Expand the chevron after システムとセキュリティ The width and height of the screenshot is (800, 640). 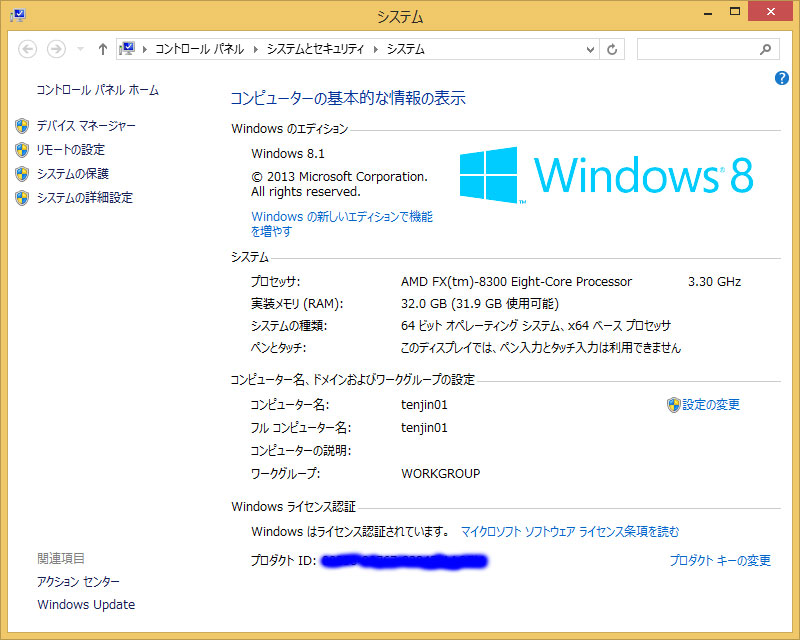(x=376, y=50)
